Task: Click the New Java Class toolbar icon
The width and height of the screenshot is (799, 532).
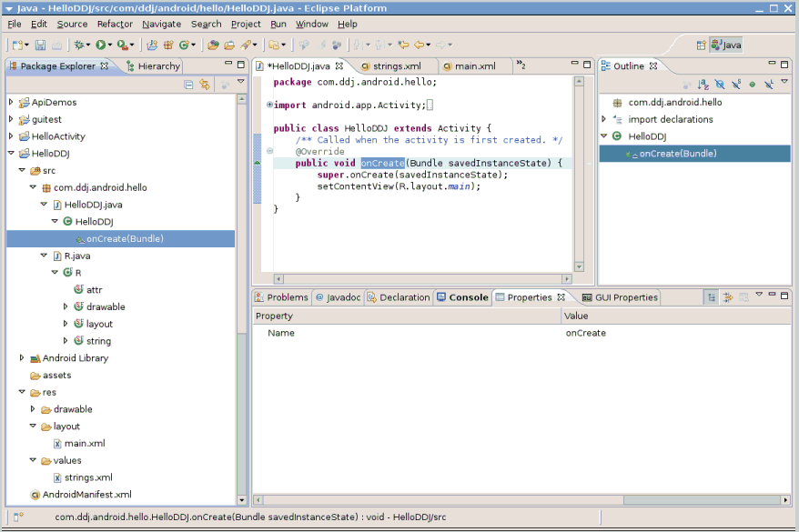Action: (184, 45)
